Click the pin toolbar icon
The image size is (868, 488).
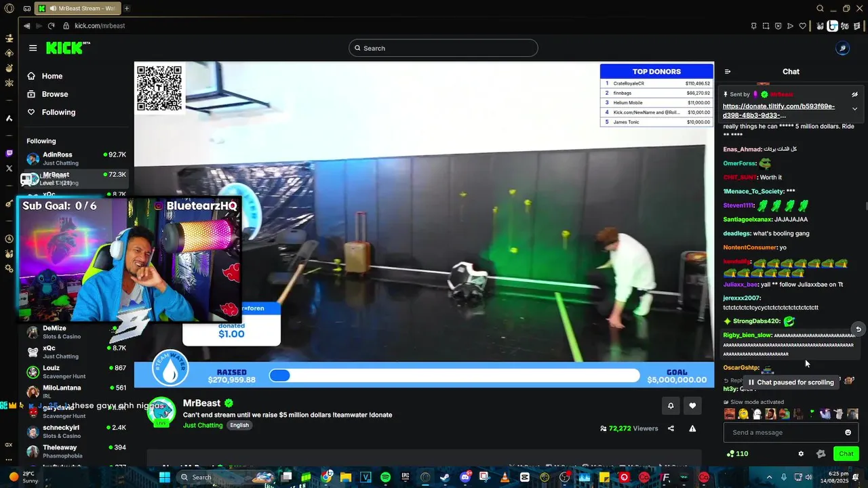point(753,26)
